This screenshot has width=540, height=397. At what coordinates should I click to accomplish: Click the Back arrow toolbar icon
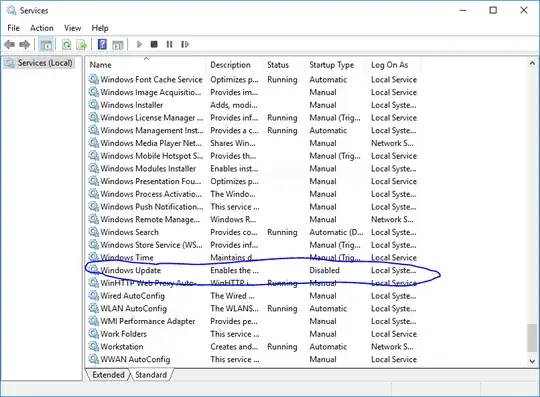point(10,44)
